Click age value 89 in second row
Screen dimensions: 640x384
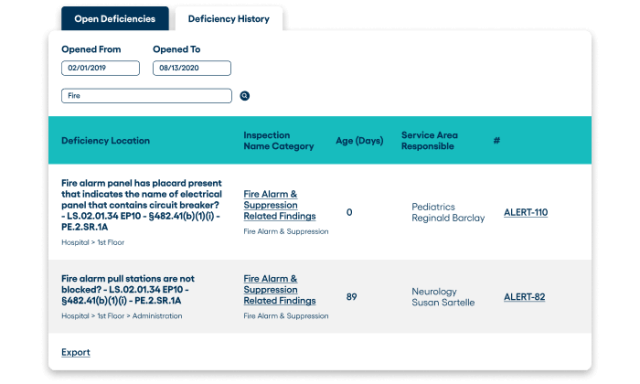351,297
